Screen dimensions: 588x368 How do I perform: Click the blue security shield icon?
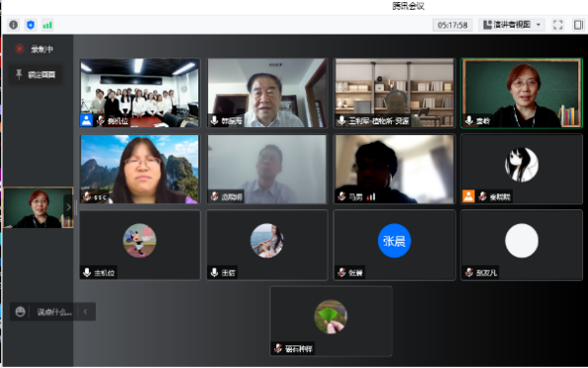pos(31,25)
